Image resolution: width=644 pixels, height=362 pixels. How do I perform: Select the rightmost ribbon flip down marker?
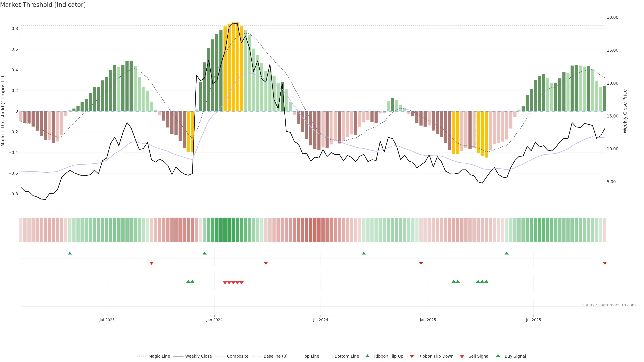[604, 263]
